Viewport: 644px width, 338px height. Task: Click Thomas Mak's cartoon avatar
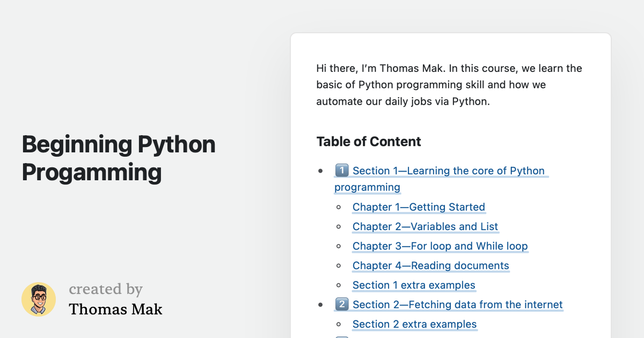click(x=39, y=299)
